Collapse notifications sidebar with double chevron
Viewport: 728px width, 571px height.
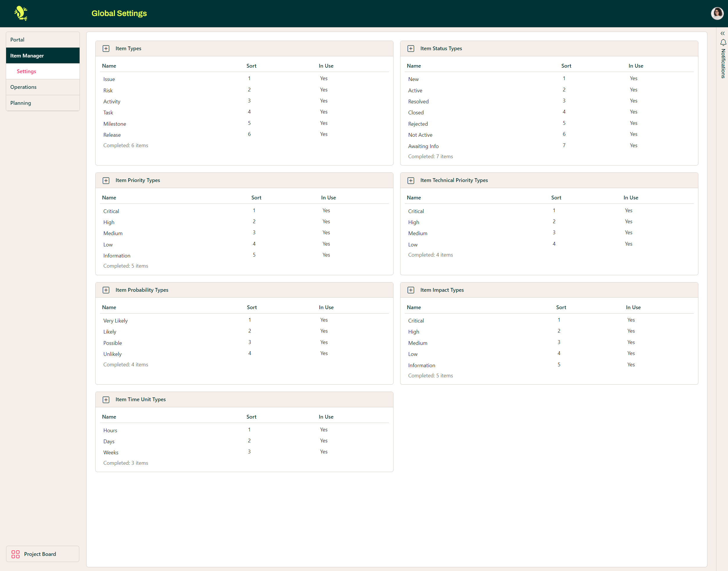pos(722,33)
